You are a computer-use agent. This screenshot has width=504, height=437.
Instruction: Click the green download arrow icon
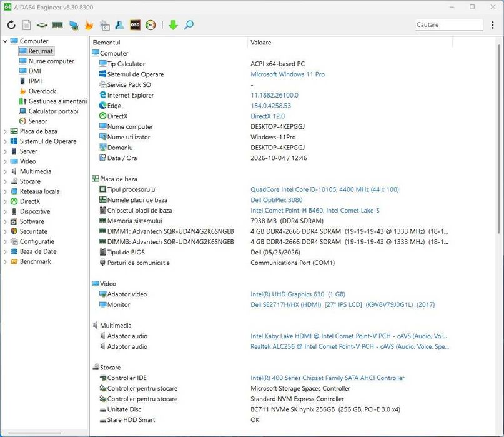point(173,25)
